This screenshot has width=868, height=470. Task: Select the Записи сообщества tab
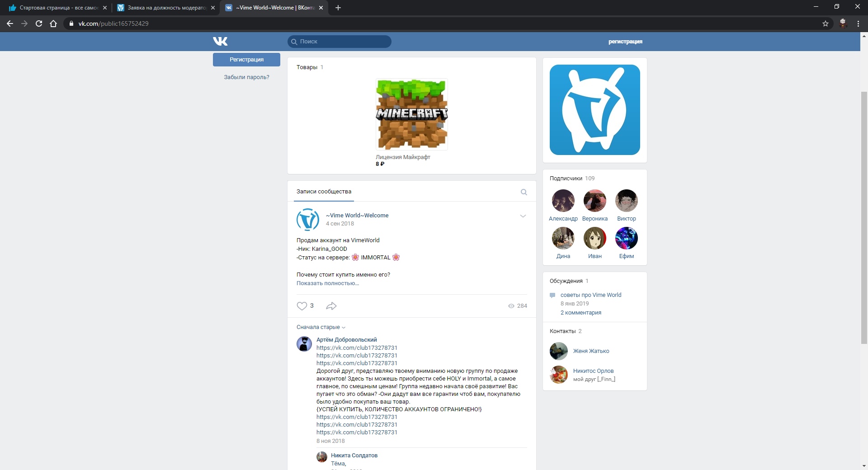pos(324,192)
